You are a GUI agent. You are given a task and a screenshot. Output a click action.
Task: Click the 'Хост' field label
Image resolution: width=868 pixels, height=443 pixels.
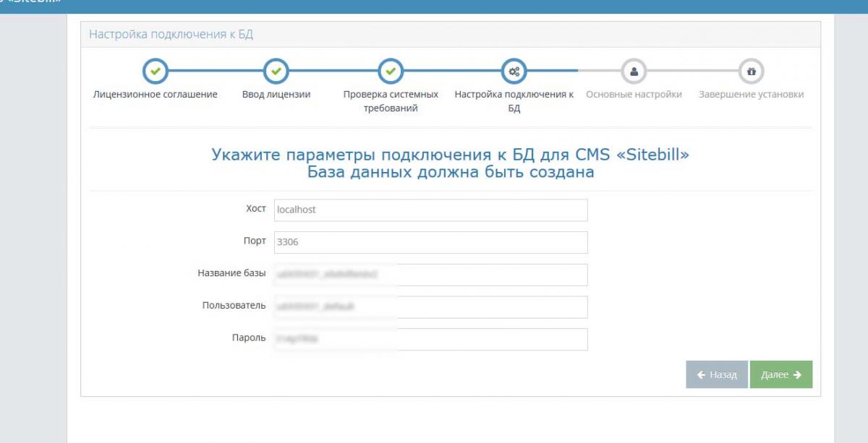(256, 209)
